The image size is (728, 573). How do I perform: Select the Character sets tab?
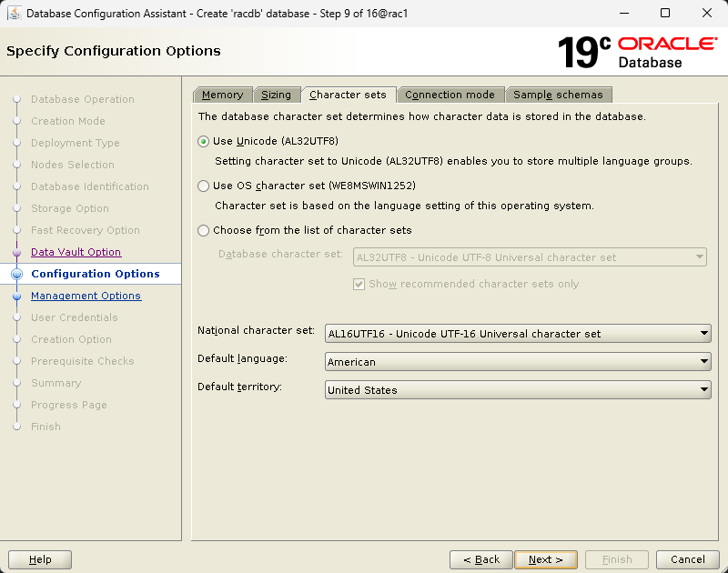[x=349, y=95]
